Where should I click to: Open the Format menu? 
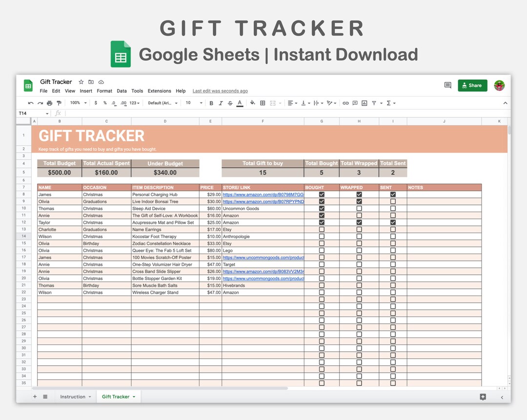click(104, 91)
